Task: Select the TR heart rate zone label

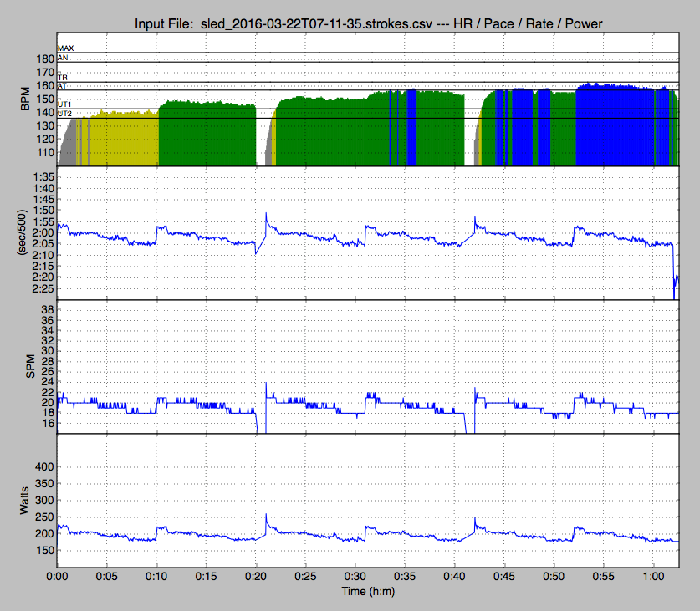Action: 62,77
